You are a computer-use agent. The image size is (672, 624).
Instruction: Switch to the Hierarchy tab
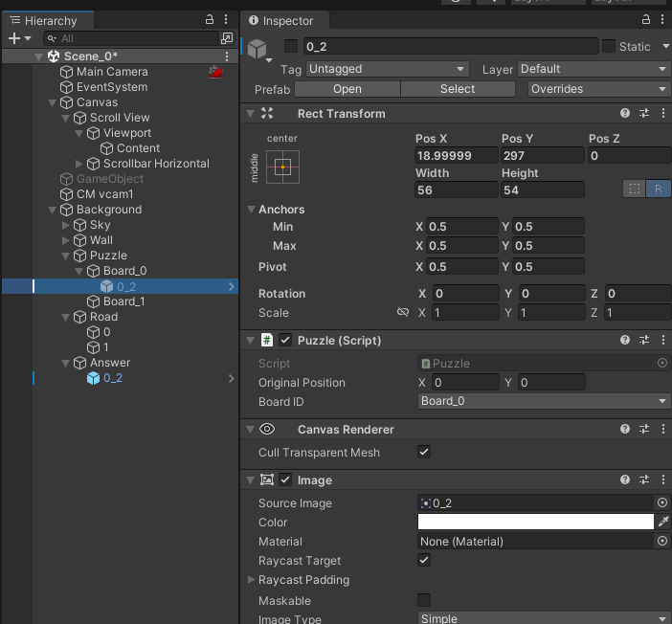pyautogui.click(x=48, y=20)
